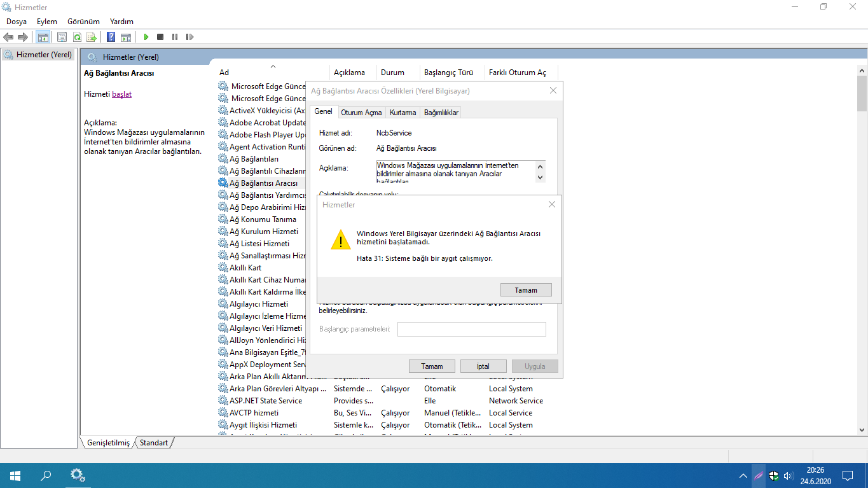
Task: Click the gear icon of Ağ Bağlantısı Aracı
Action: click(223, 183)
